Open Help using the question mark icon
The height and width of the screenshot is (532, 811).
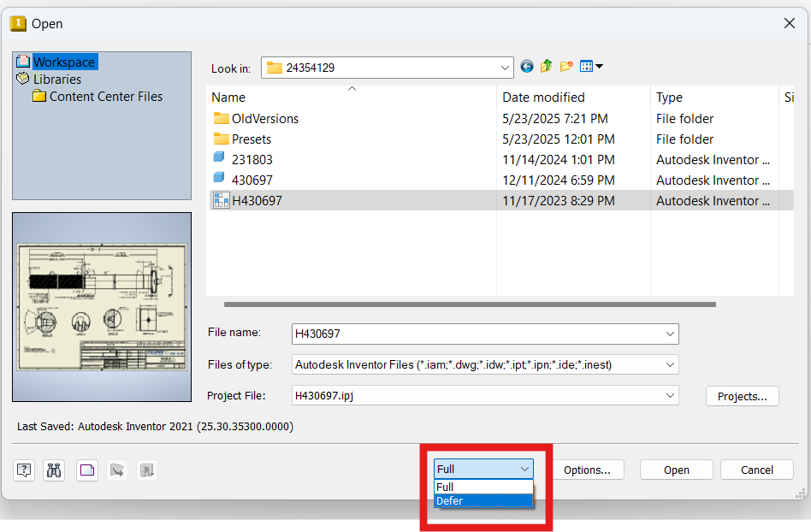pos(24,470)
